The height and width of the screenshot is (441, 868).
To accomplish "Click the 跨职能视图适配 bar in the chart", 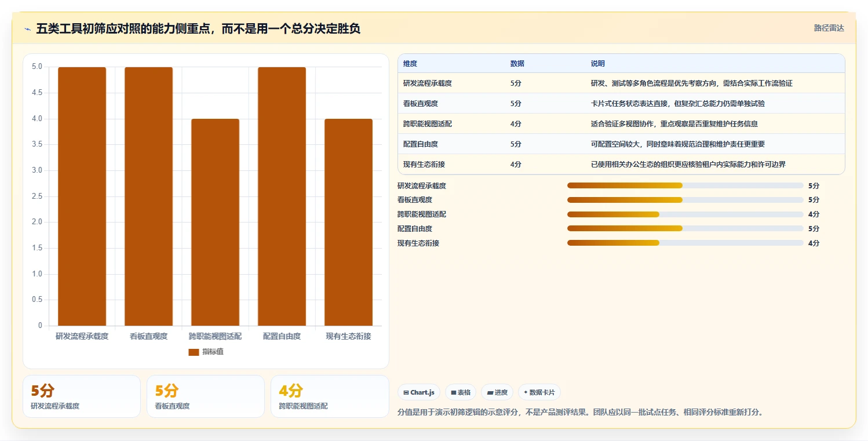I will click(x=215, y=222).
